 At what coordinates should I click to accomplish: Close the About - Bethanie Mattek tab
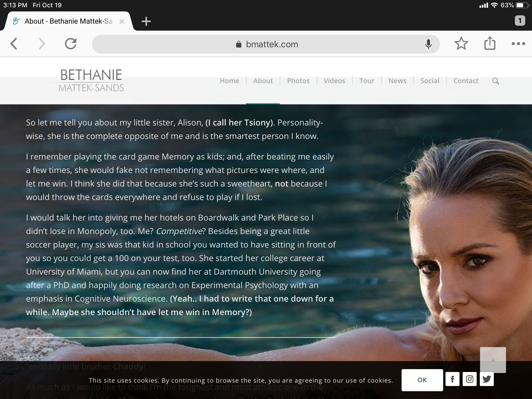(122, 22)
